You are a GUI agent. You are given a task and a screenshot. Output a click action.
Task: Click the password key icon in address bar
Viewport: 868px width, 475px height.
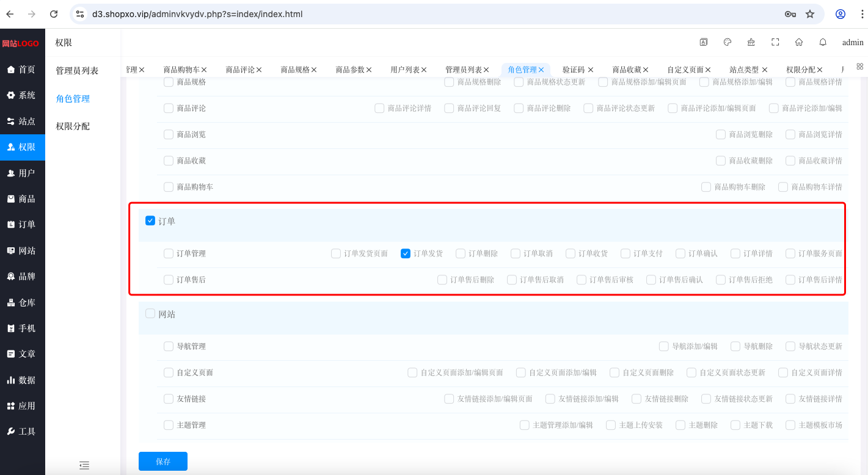click(790, 14)
